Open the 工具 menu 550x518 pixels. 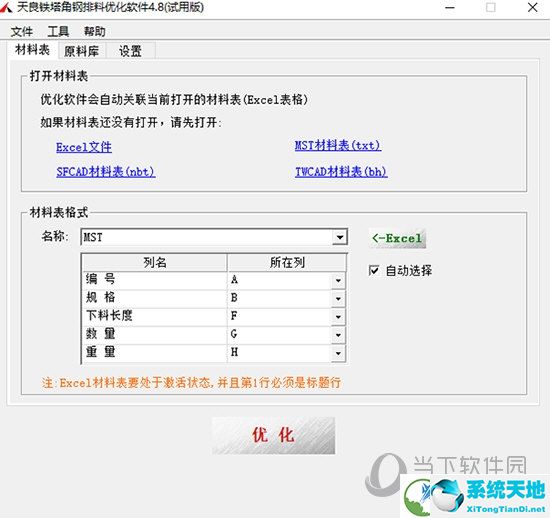tap(58, 32)
